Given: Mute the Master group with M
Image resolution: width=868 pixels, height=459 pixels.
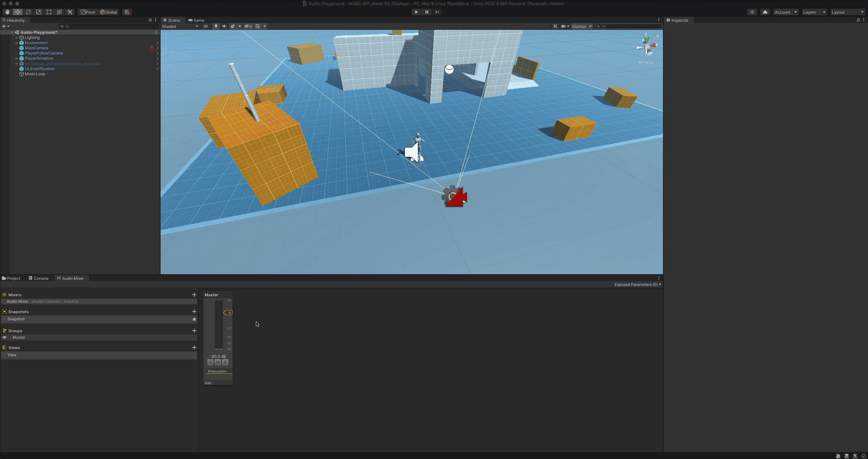Looking at the screenshot, I should [218, 362].
